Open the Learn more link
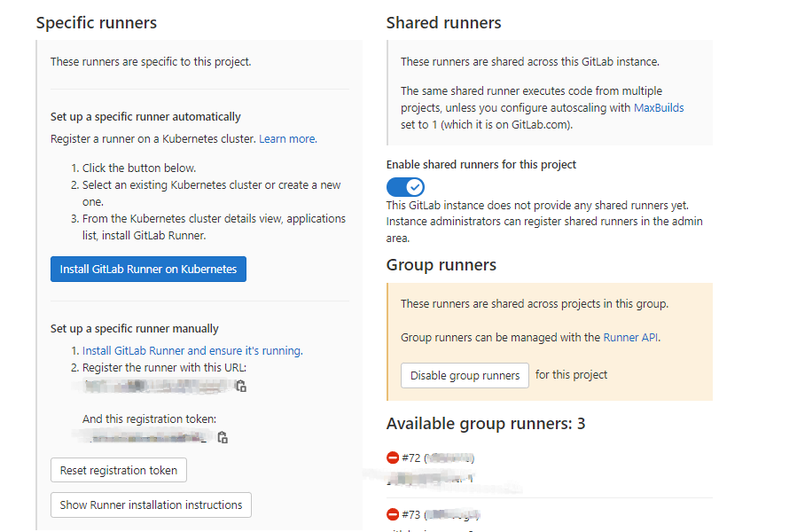 coord(288,139)
